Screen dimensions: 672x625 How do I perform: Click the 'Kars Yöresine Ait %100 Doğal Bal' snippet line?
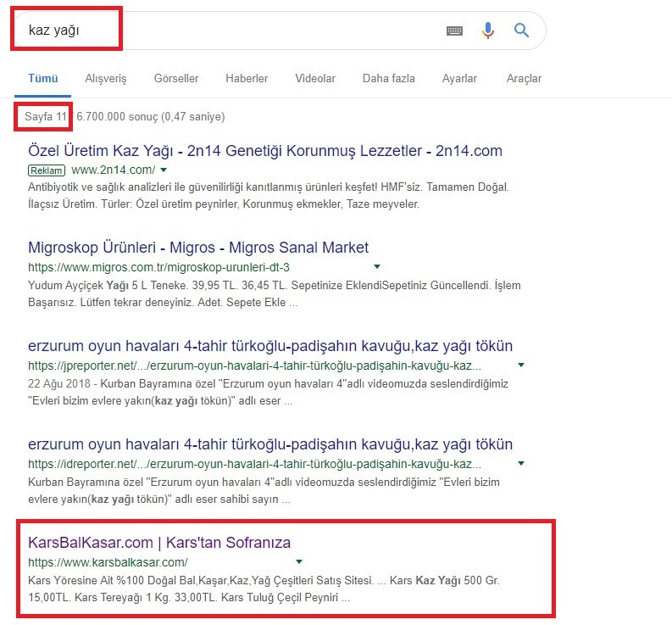[264, 580]
